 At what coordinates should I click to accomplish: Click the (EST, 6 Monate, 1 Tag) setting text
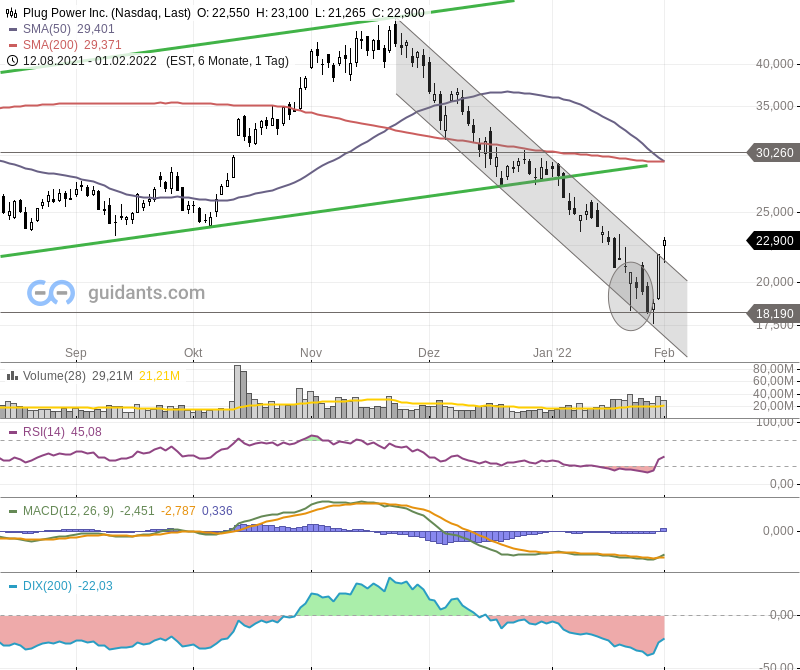pyautogui.click(x=228, y=61)
